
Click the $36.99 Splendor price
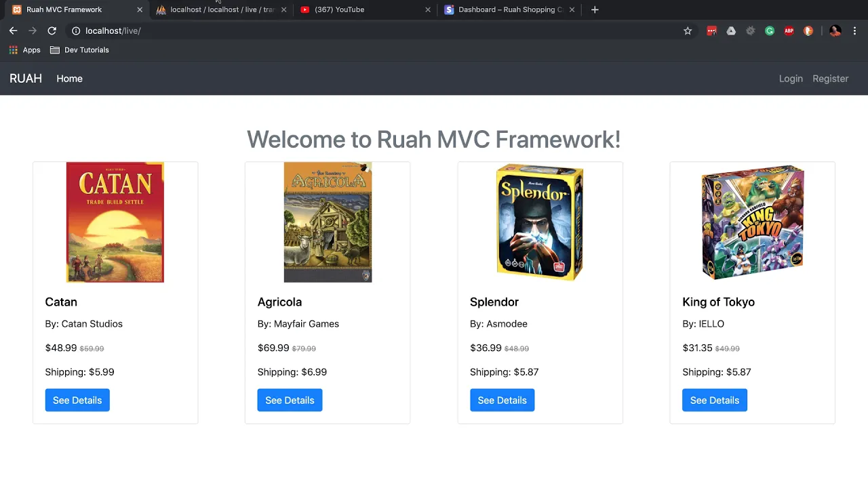pos(486,348)
